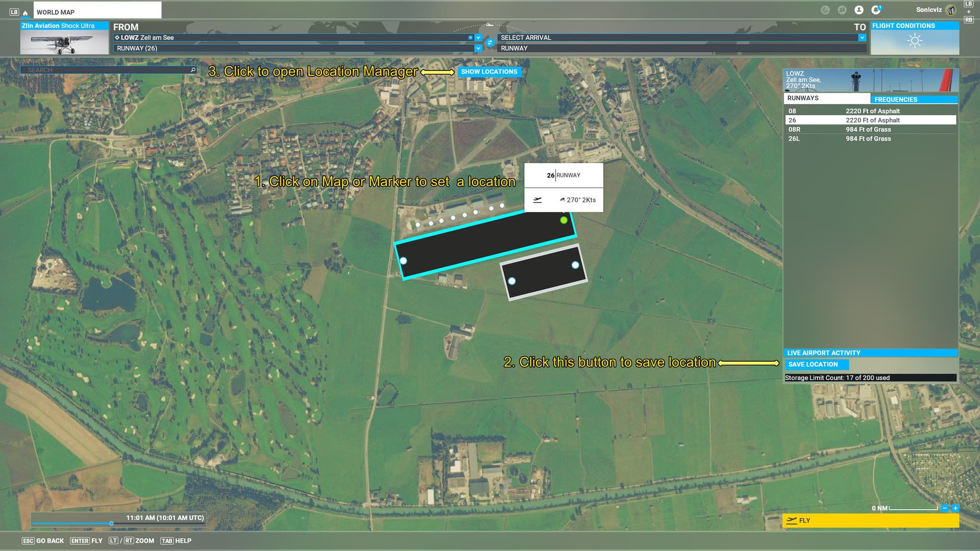Open the notifications bell icon
Image resolution: width=980 pixels, height=551 pixels.
(876, 10)
